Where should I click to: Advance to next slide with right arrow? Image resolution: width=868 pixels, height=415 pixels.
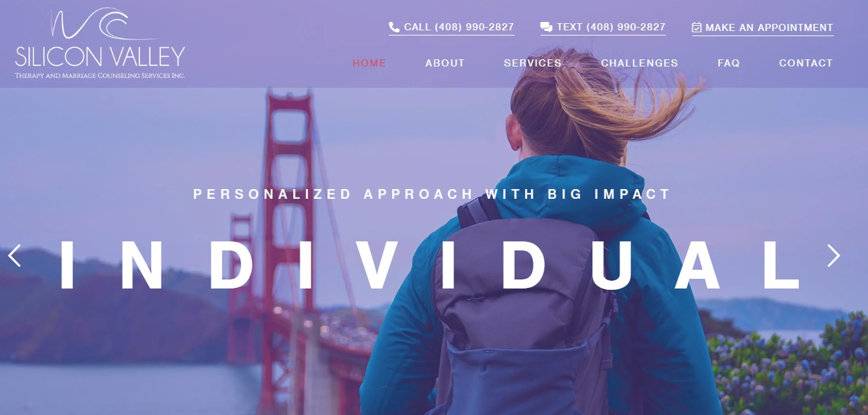coord(834,256)
